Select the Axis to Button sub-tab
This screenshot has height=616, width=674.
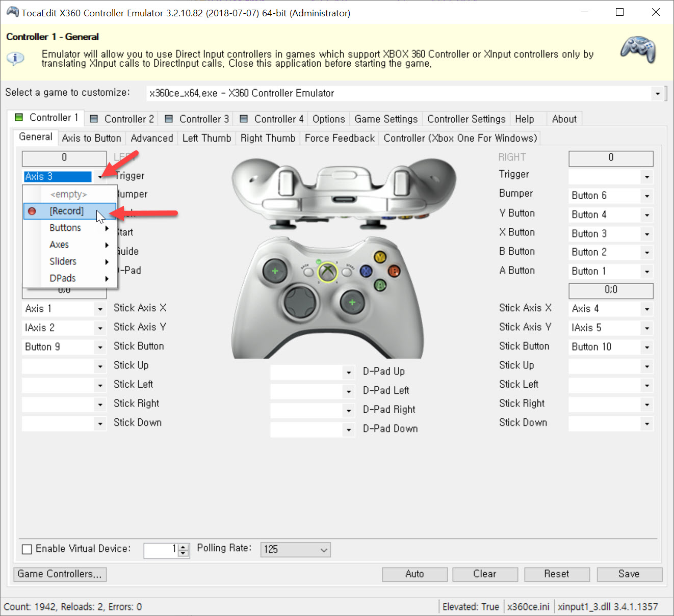click(x=92, y=138)
